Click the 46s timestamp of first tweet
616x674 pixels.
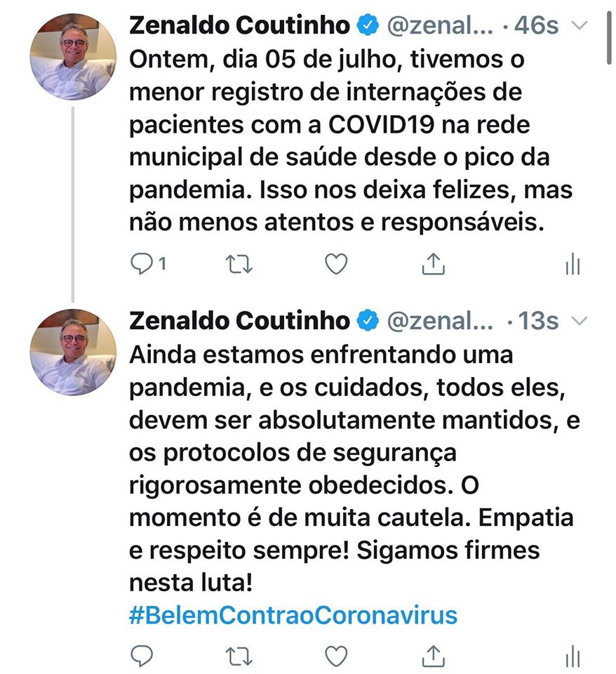(537, 26)
